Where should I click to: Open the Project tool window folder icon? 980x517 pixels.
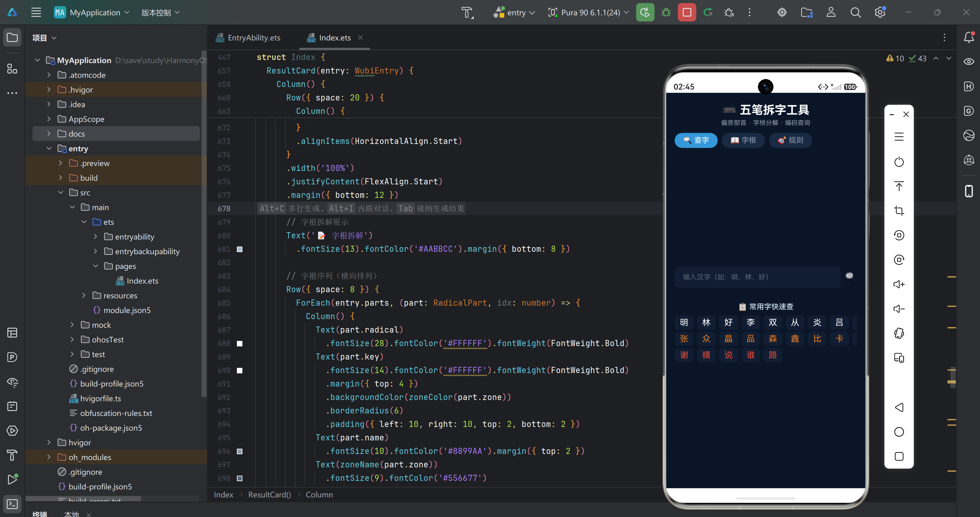pyautogui.click(x=12, y=37)
